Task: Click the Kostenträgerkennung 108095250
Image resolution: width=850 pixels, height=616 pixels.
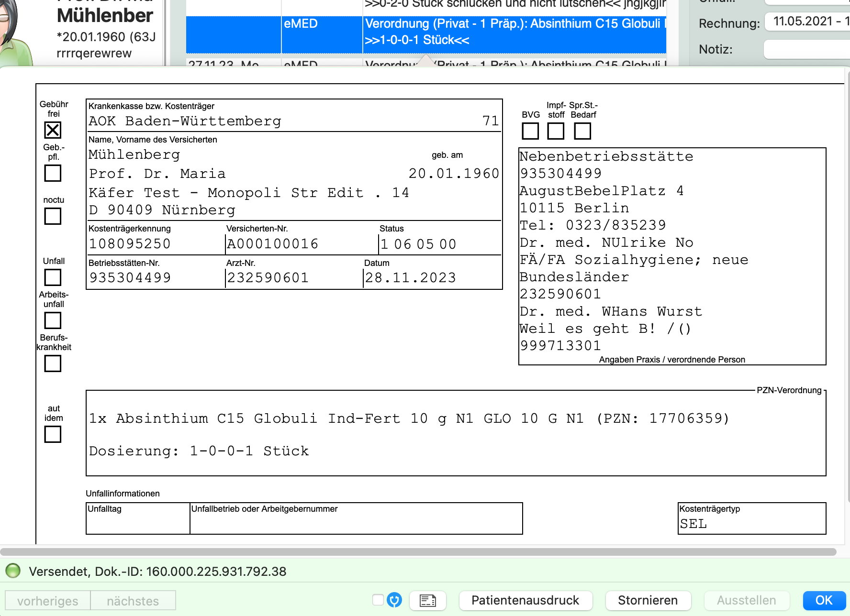Action: click(x=130, y=244)
